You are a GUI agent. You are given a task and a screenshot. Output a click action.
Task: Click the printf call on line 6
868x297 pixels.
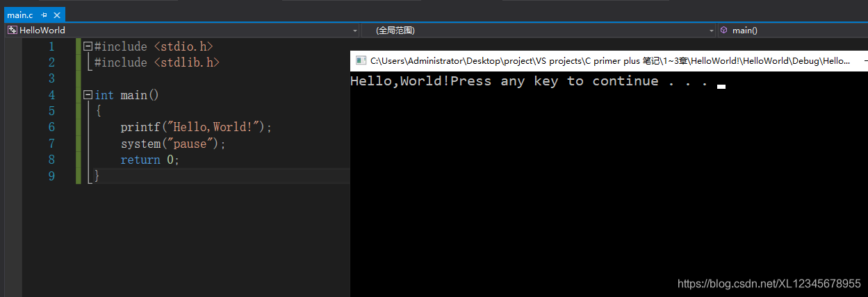coord(196,127)
